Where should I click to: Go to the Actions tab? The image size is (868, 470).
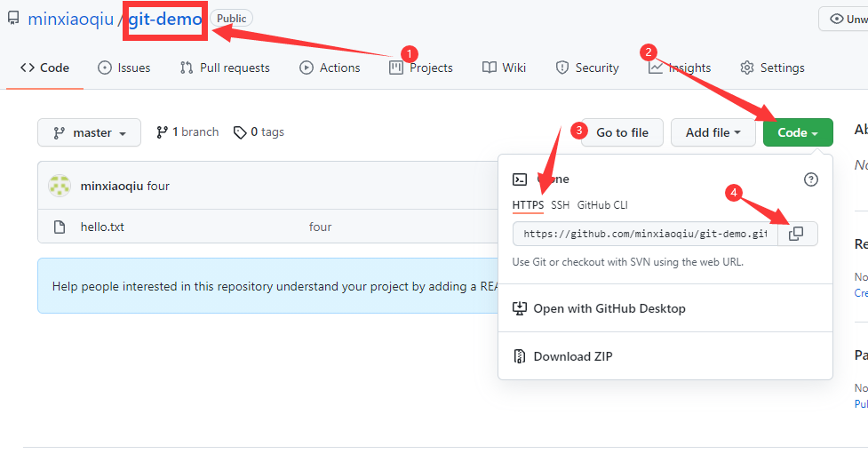(x=330, y=68)
